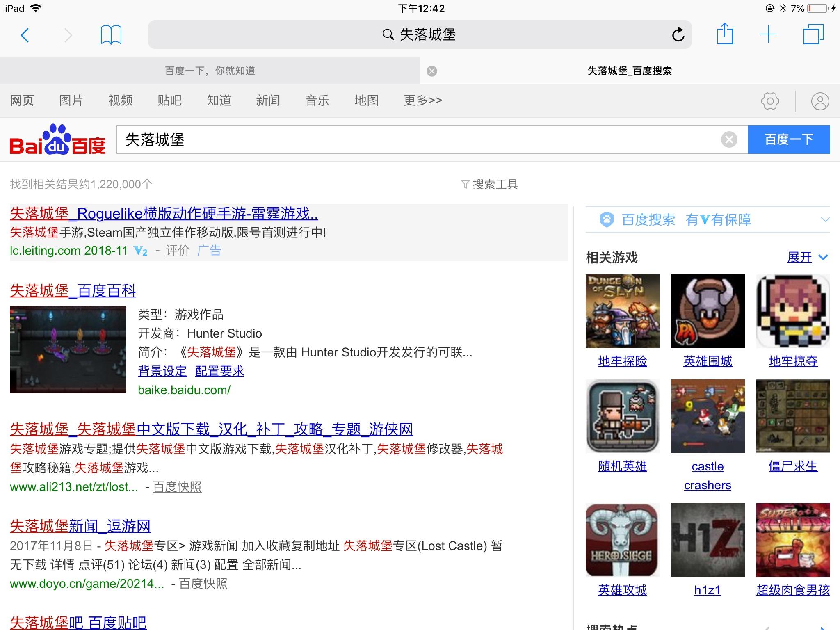The height and width of the screenshot is (630, 840).
Task: Tap the Wi-Fi icon in status bar
Action: click(36, 8)
